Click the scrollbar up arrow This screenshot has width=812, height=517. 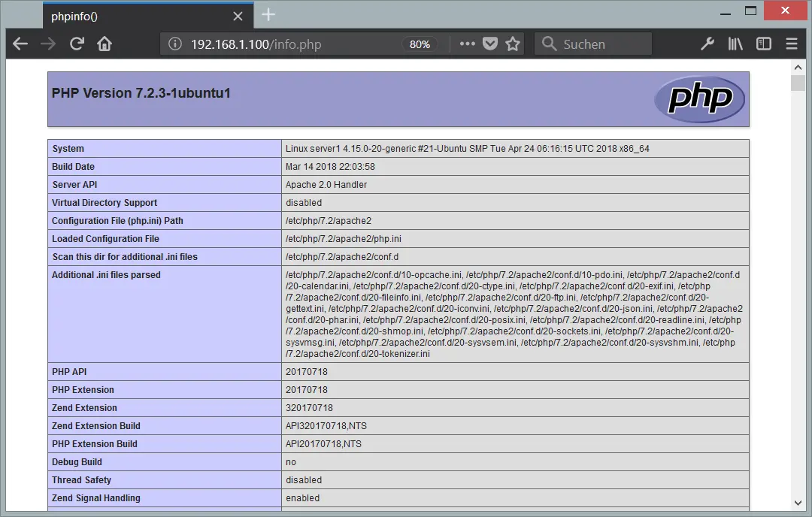click(x=798, y=68)
